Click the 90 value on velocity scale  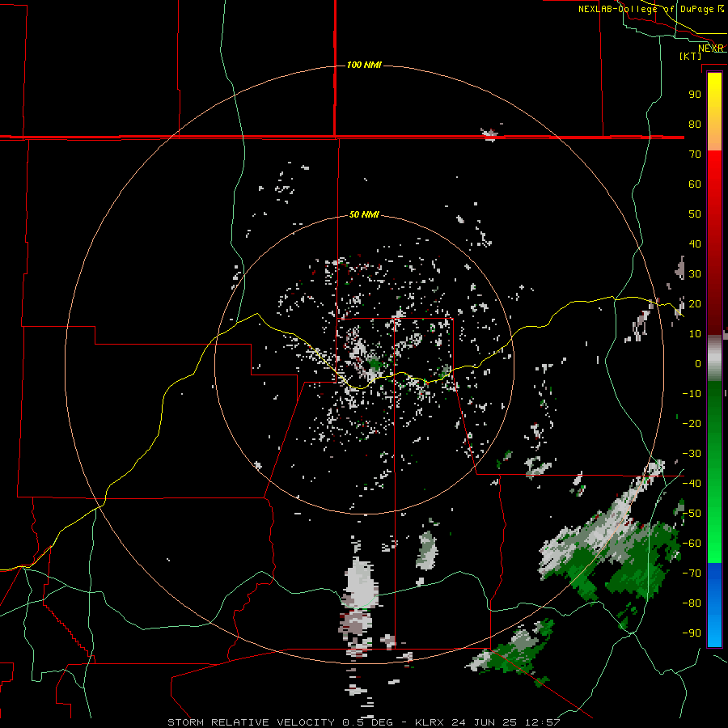tap(695, 95)
